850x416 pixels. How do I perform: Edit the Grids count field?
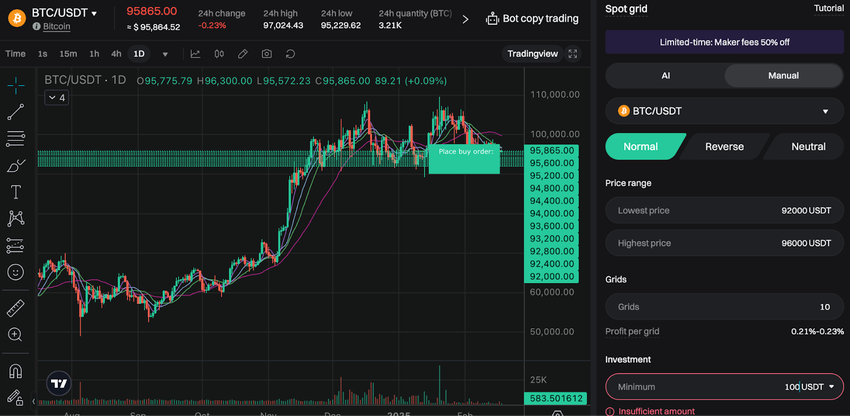[x=724, y=306]
